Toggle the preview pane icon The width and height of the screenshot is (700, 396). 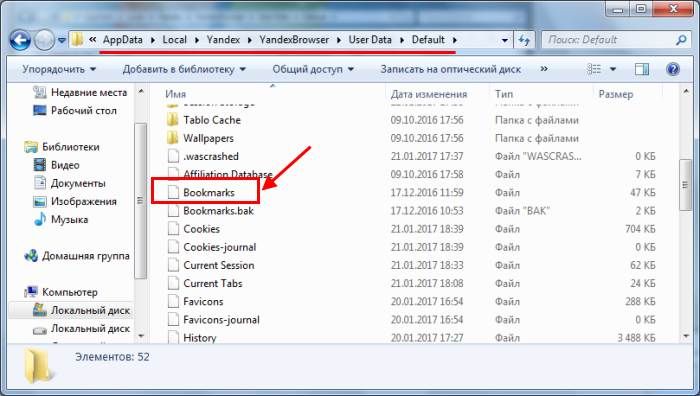[642, 69]
